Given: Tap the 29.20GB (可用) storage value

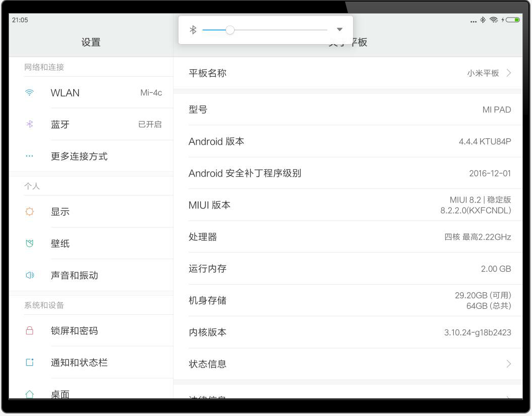Looking at the screenshot, I should 483,295.
